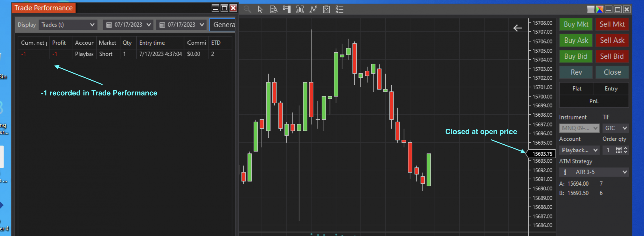Click the Profit column header

tap(60, 43)
